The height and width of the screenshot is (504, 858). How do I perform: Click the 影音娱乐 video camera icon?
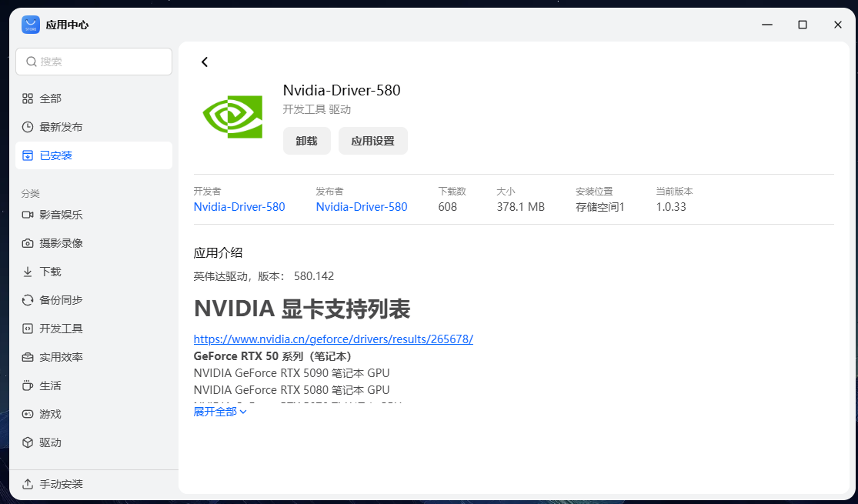(x=28, y=215)
